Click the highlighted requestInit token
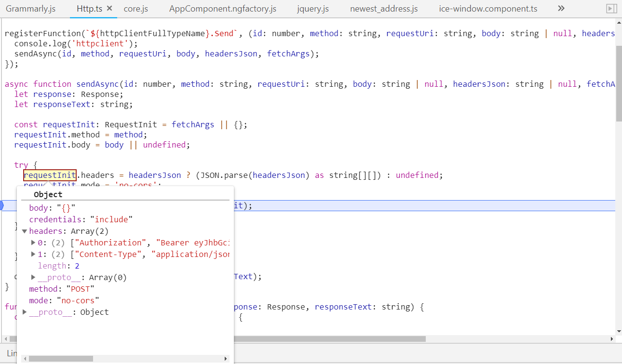The width and height of the screenshot is (622, 364). coord(49,175)
